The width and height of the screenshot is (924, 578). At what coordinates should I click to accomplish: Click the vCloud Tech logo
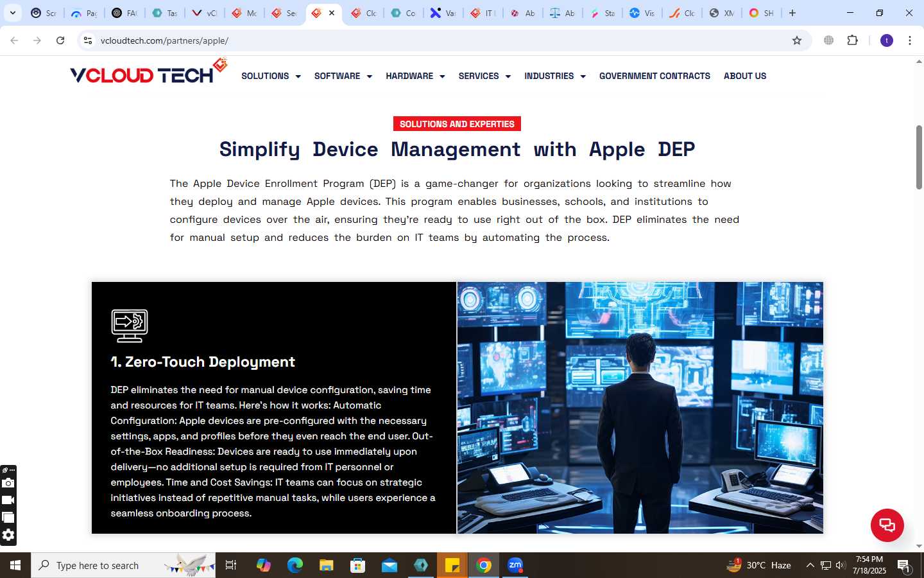point(148,72)
